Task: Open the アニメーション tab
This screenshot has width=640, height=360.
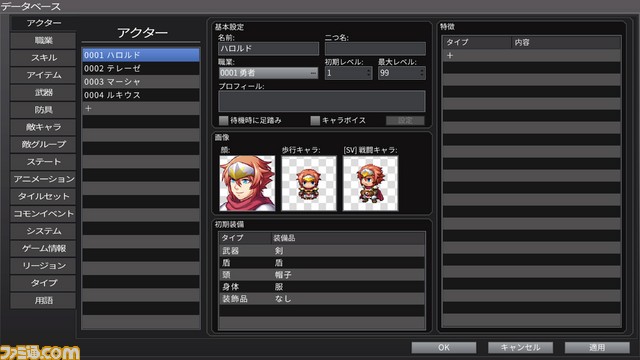Action: 43,179
